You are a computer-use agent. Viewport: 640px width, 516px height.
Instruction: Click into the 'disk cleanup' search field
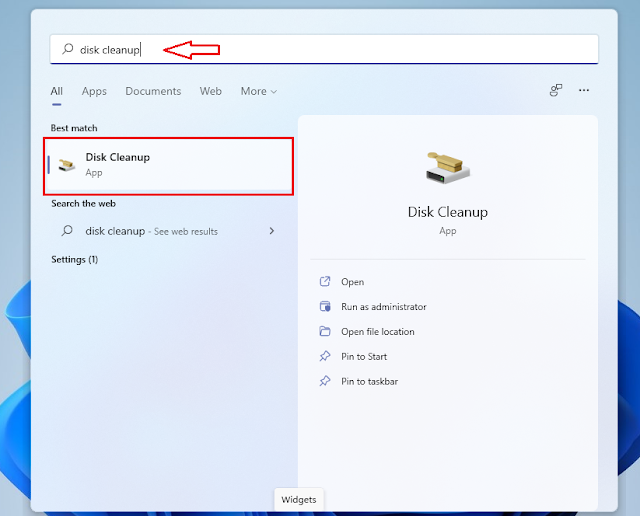324,49
